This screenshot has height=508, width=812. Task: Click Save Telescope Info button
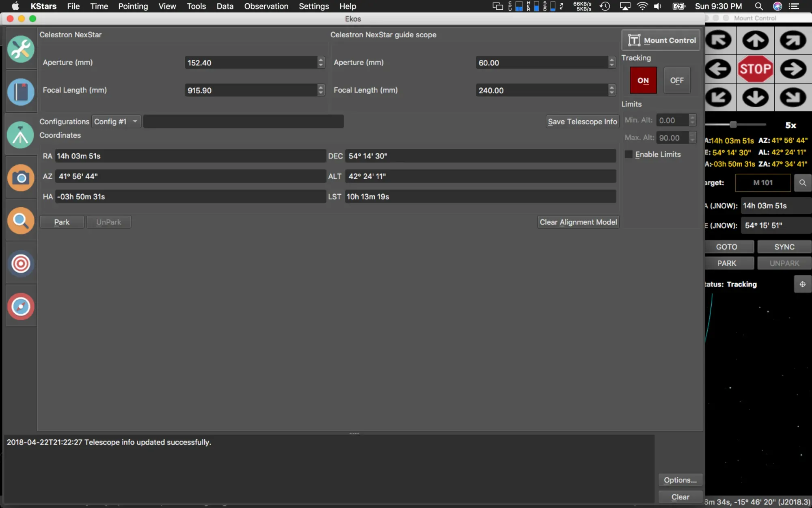click(582, 122)
